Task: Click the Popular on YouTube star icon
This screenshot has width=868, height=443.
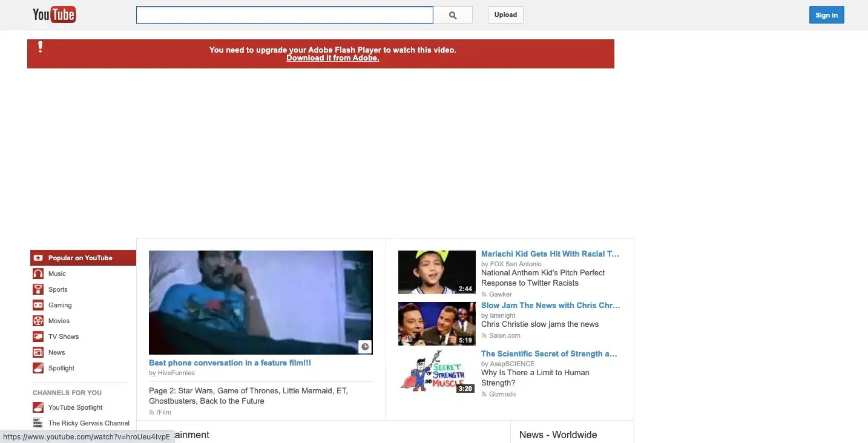Action: pos(38,258)
